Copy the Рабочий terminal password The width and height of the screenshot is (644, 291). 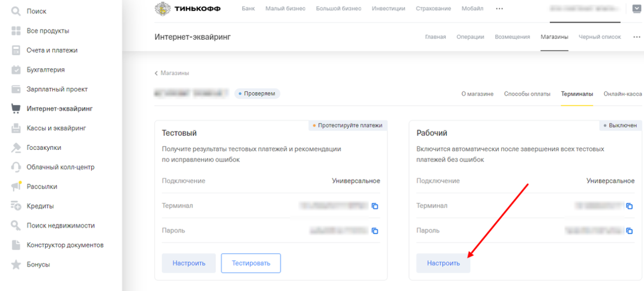click(x=630, y=230)
